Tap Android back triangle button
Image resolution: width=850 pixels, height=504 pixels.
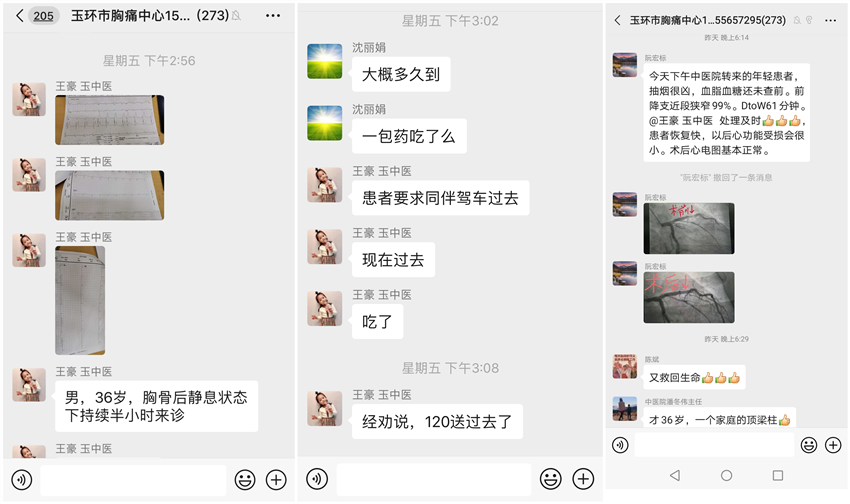tap(675, 475)
